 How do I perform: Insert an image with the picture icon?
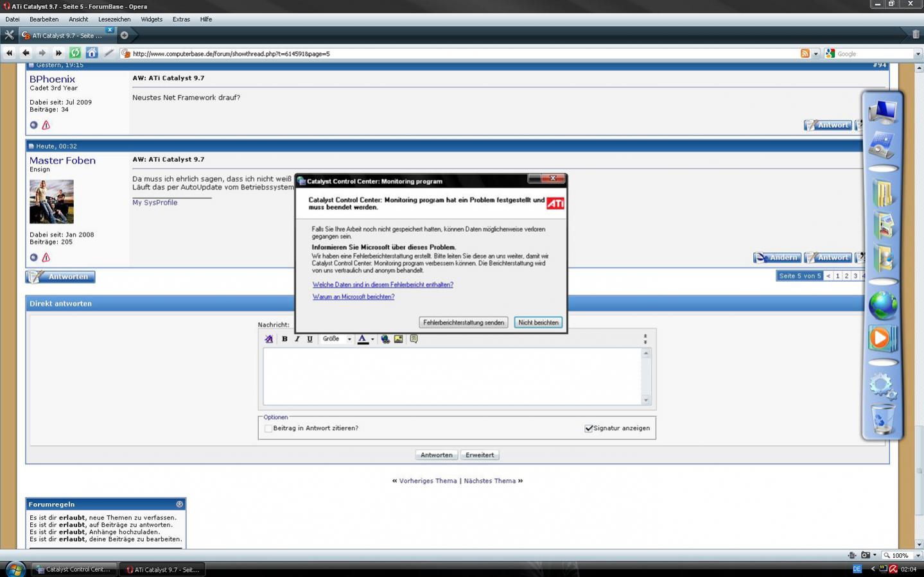(x=399, y=339)
